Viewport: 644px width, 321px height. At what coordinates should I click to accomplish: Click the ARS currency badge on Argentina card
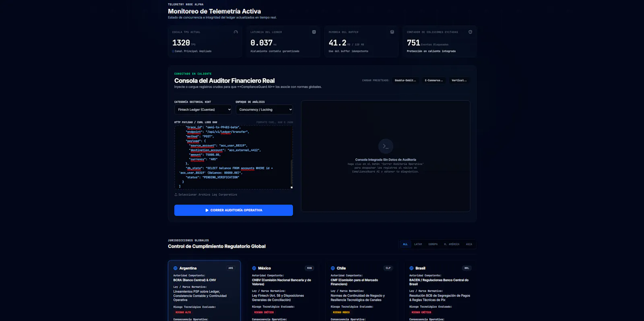click(231, 268)
